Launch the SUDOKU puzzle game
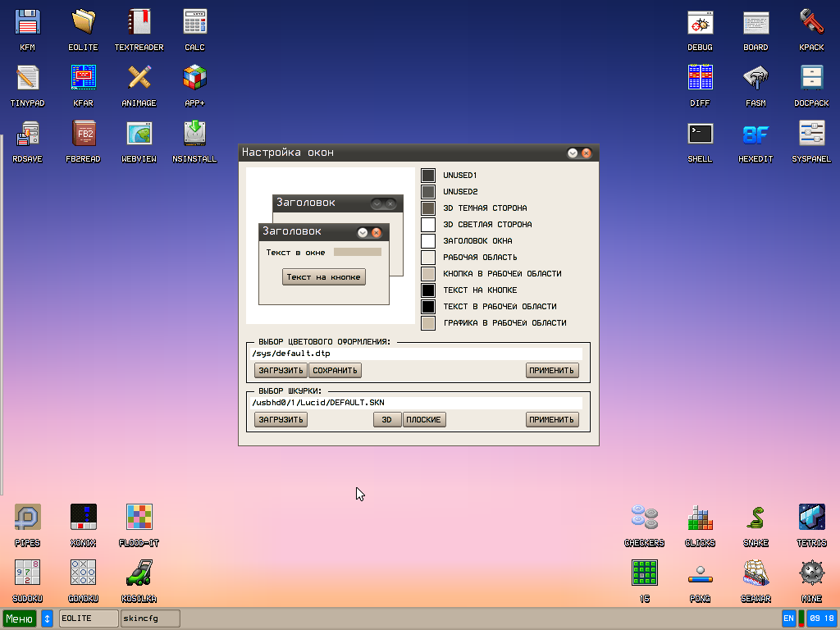This screenshot has height=630, width=840. click(x=27, y=572)
